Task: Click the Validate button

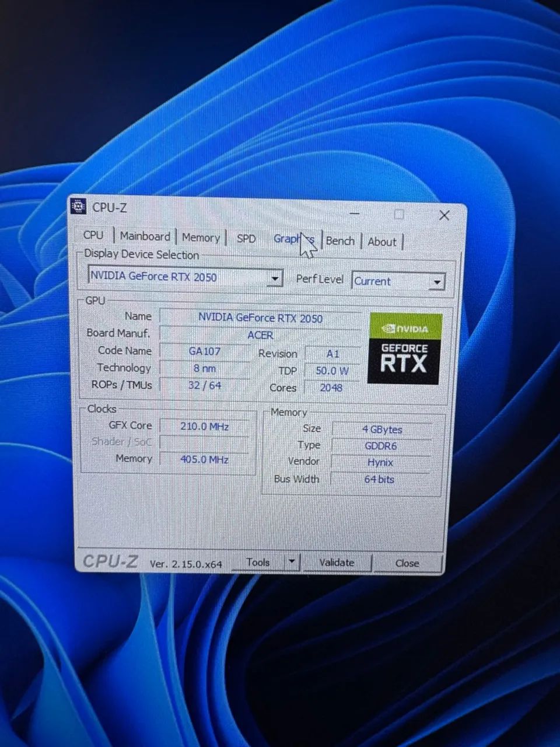Action: click(x=337, y=563)
